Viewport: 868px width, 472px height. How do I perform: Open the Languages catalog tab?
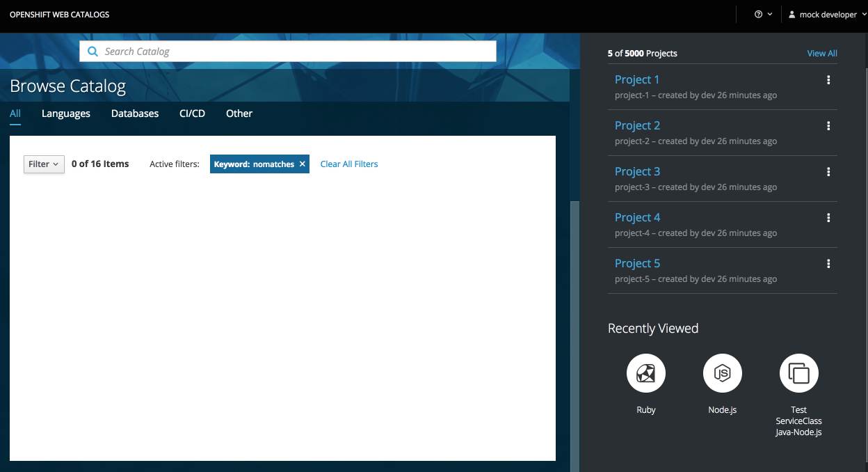point(65,113)
